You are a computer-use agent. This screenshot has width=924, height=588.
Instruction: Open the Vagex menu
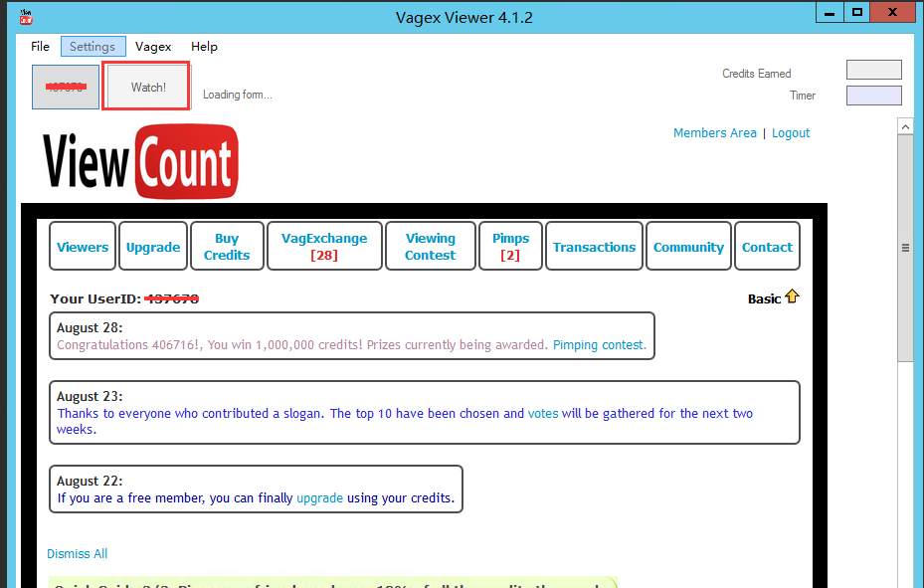coord(153,46)
